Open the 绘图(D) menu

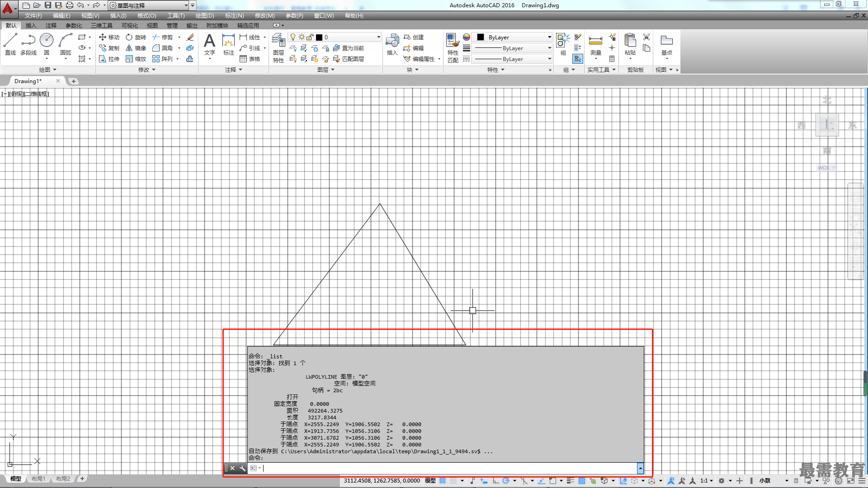205,16
